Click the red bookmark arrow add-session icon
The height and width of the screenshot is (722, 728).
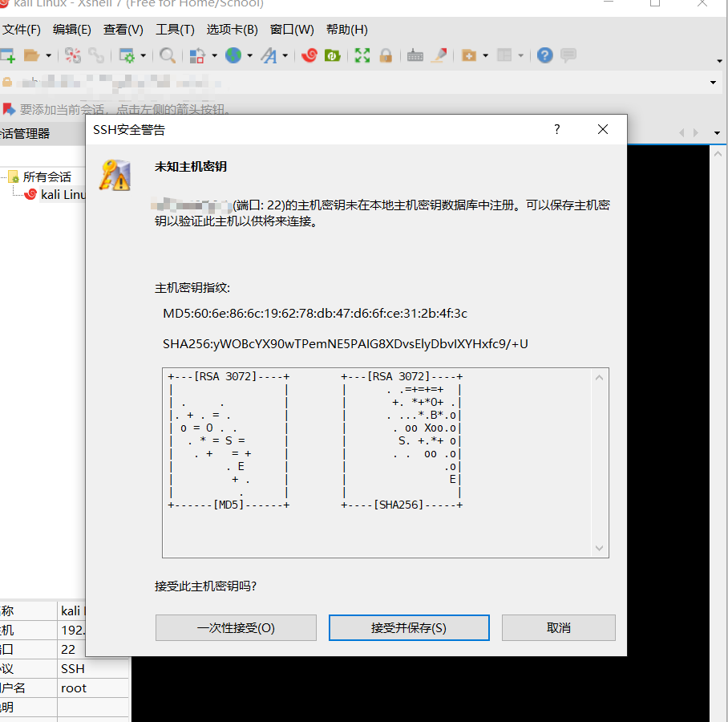click(x=9, y=110)
